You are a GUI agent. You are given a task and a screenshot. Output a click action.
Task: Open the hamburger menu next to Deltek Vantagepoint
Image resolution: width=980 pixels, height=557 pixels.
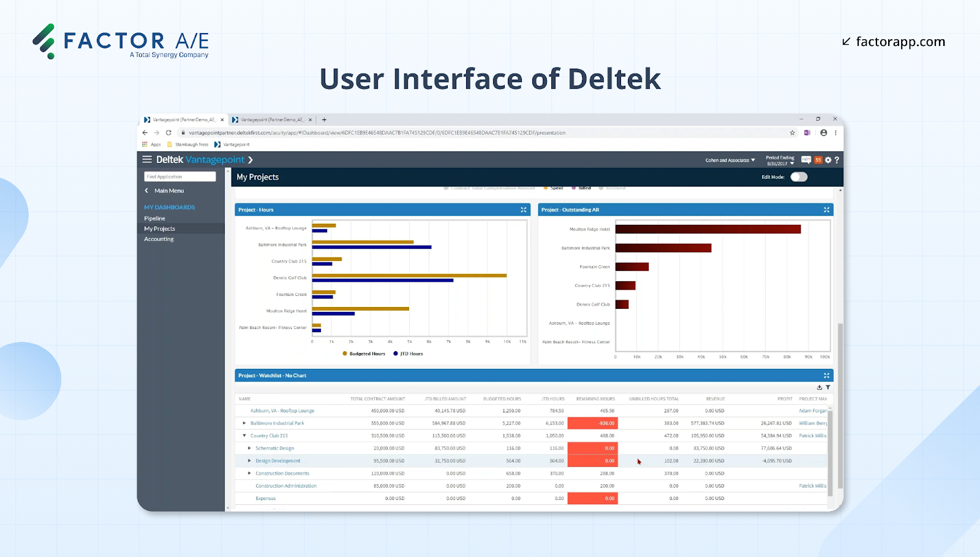click(147, 159)
